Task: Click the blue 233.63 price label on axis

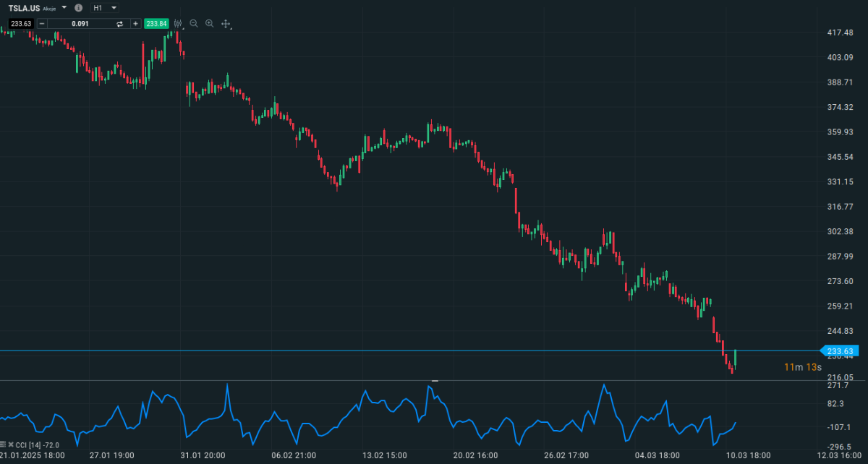Action: pyautogui.click(x=845, y=351)
